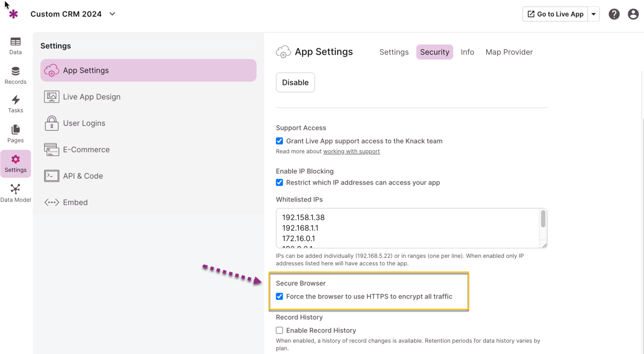Open the user account profile icon
Viewport: 644px width, 354px height.
click(x=633, y=14)
